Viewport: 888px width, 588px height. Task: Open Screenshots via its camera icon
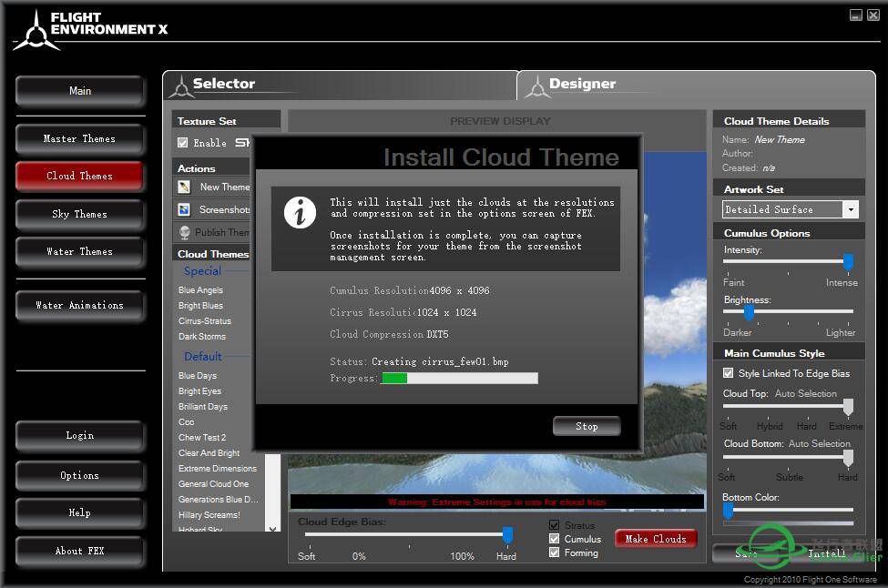coord(185,210)
